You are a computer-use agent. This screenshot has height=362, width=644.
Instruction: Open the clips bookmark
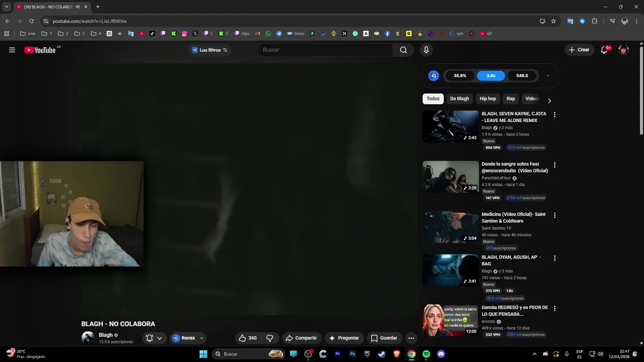[242, 34]
